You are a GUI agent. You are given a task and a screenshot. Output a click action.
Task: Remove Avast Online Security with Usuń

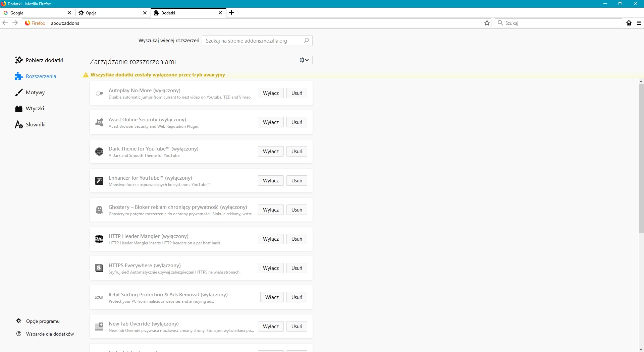coord(297,122)
